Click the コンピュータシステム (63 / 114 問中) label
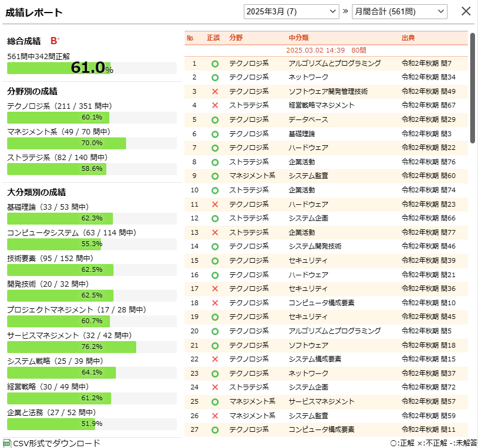Image resolution: width=478 pixels, height=448 pixels. tap(72, 233)
